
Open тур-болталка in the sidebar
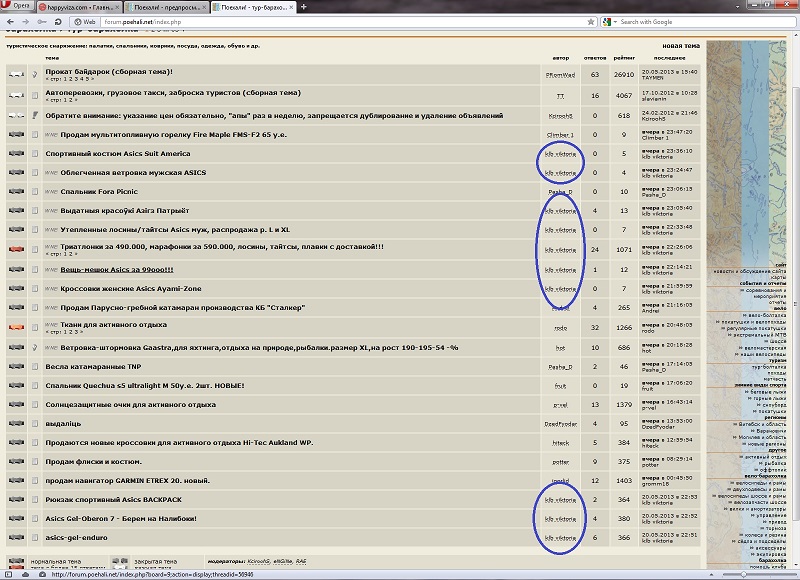tap(769, 367)
